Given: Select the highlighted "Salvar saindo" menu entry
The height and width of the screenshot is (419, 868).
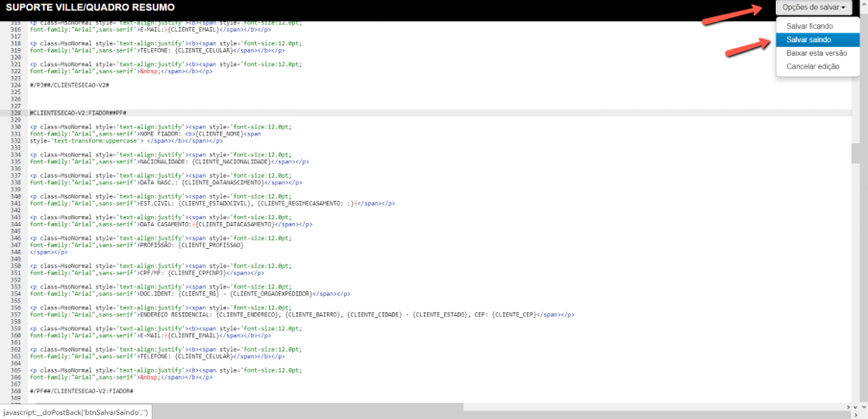Looking at the screenshot, I should click(x=818, y=39).
